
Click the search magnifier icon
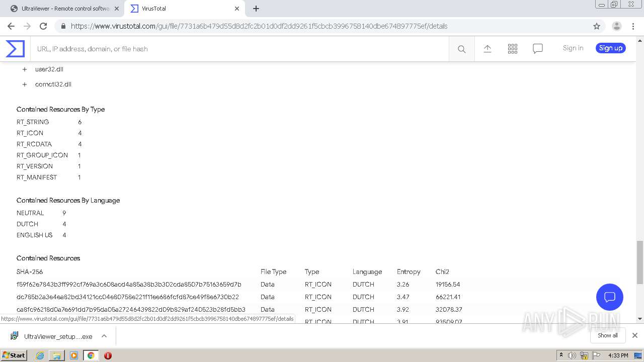tap(461, 49)
